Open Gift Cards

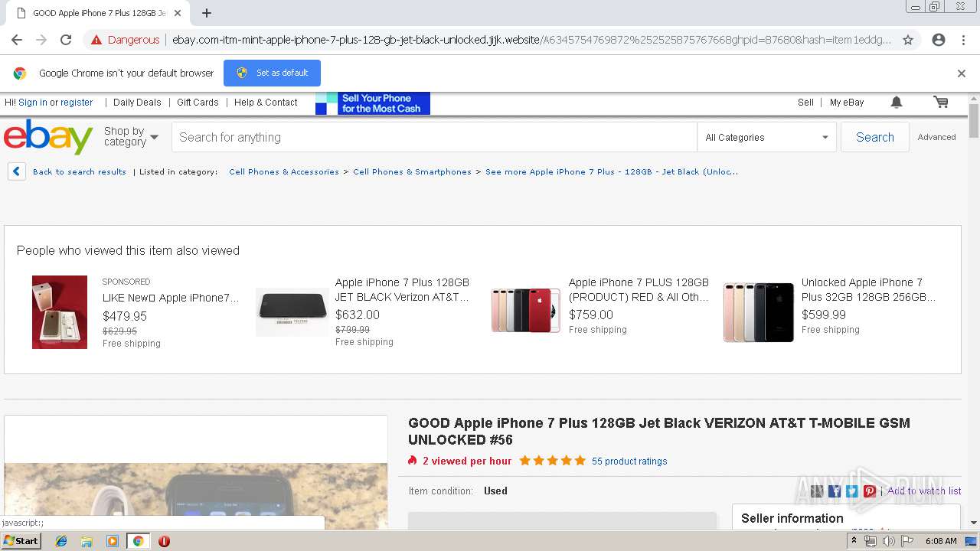point(198,102)
